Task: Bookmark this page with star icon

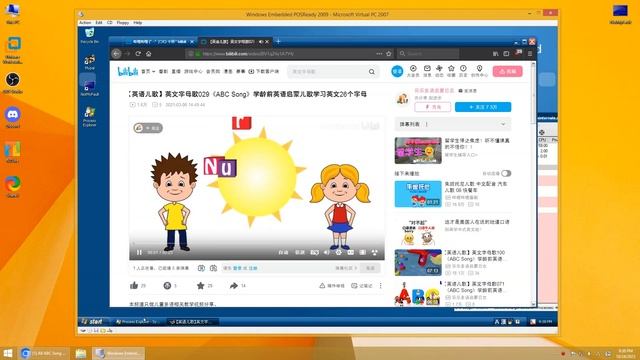Action: tap(389, 53)
